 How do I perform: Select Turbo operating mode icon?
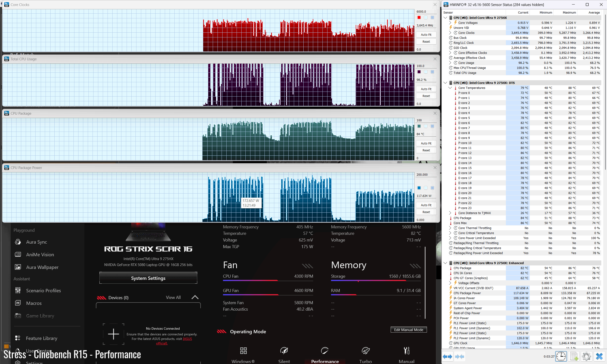pyautogui.click(x=366, y=351)
